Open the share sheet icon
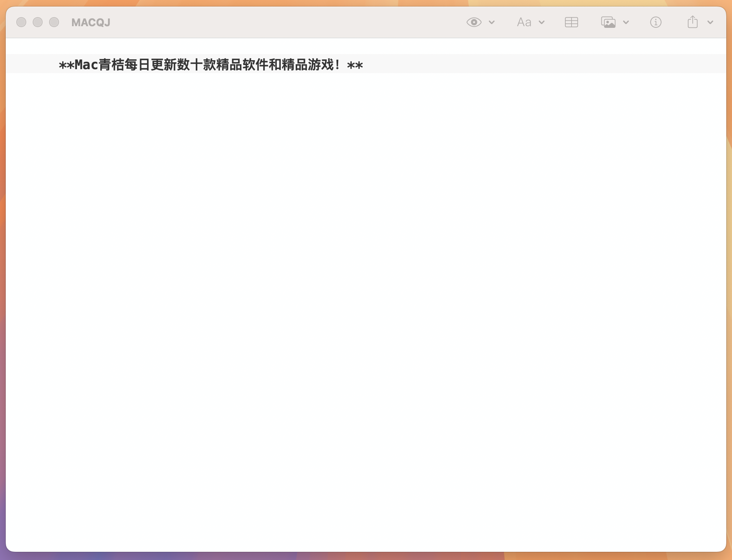732x560 pixels. [x=692, y=22]
